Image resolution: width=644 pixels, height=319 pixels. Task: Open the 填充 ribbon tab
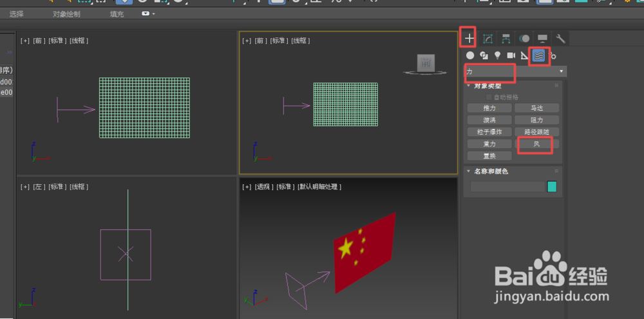click(117, 14)
